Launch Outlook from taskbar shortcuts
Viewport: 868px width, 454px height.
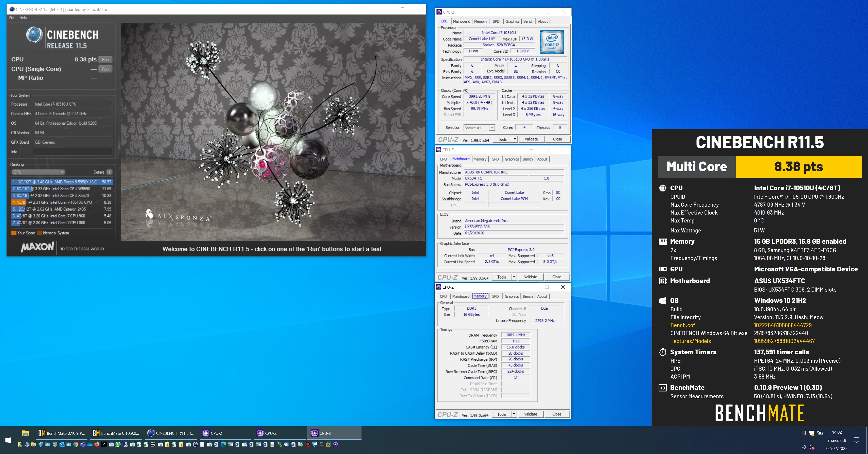coord(62,444)
